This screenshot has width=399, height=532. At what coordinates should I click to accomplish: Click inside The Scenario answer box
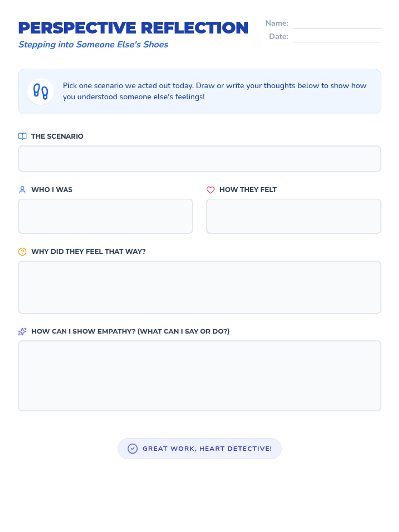coord(199,159)
